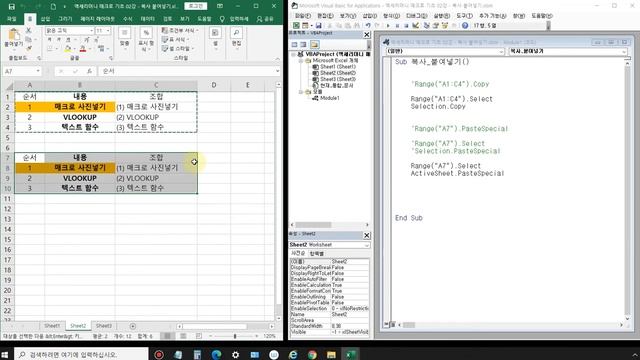
Task: Click the View Microsoft Excel icon in VBA toolbar
Action: 296,25
